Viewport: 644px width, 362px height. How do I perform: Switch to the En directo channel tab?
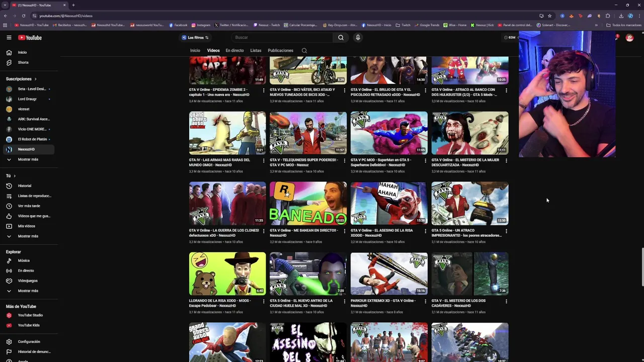point(234,50)
